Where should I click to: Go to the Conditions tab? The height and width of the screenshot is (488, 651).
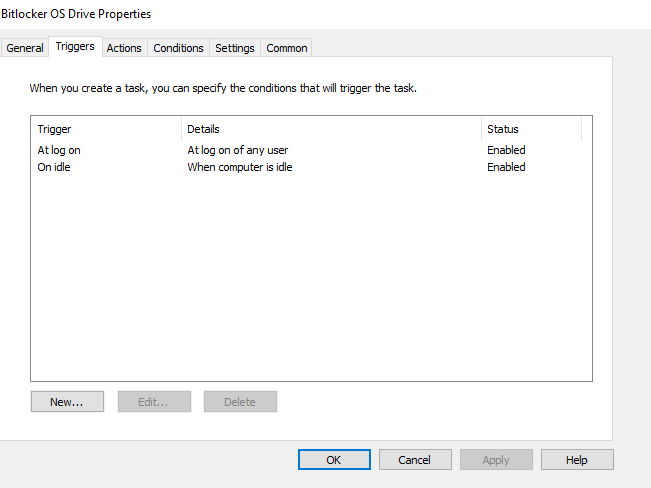179,48
